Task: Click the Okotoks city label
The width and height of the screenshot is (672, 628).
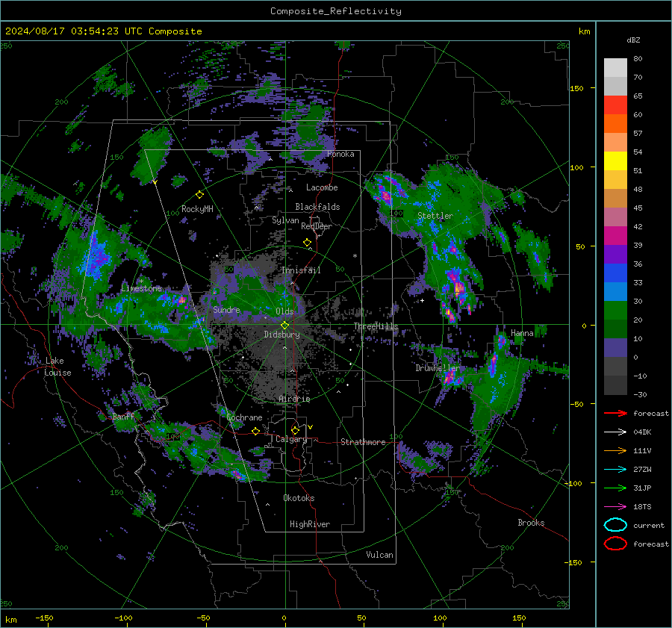Action: 299,498
